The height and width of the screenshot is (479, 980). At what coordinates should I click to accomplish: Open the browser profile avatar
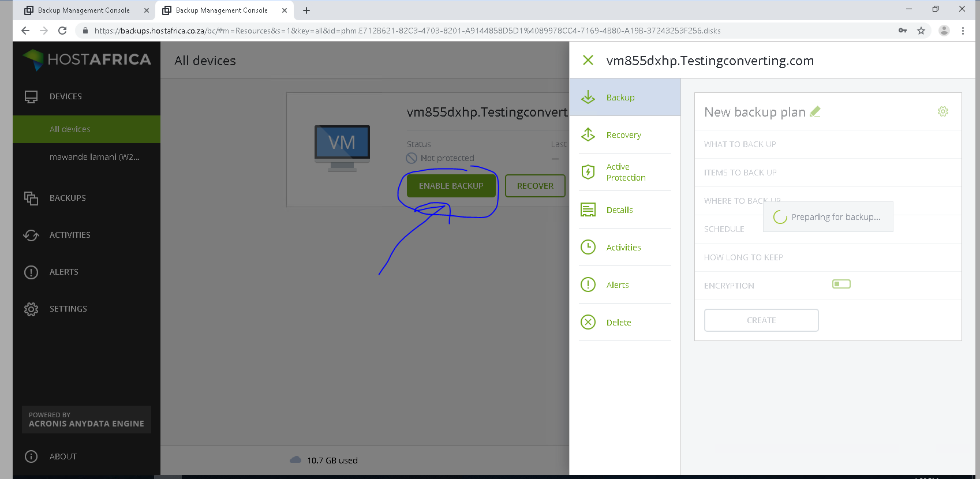tap(944, 31)
